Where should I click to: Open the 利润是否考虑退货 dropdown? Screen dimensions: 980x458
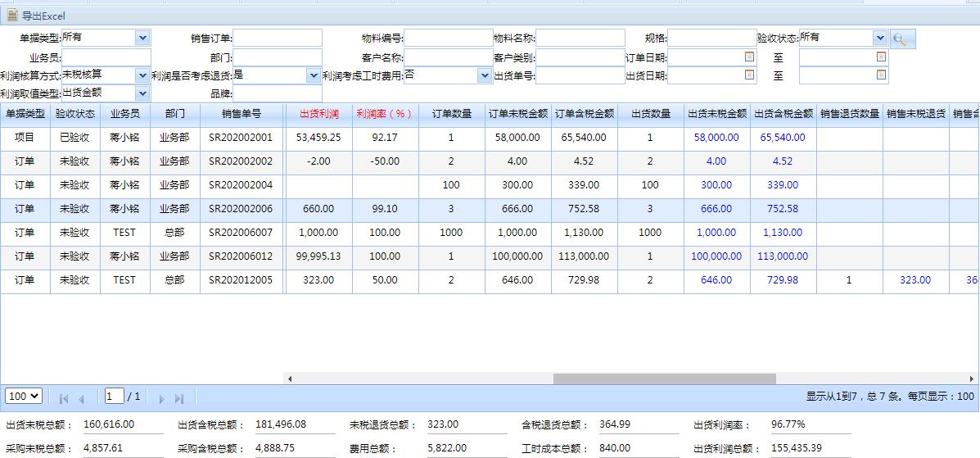tap(314, 75)
